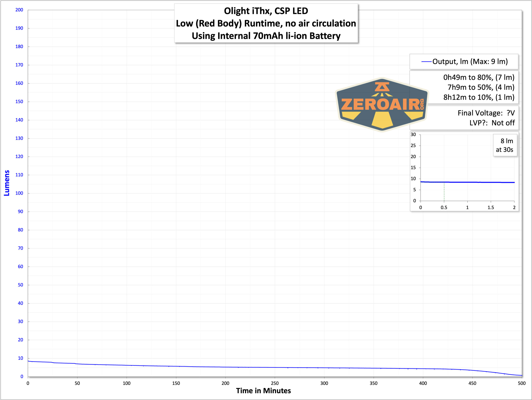Viewport: 532px width, 400px height.
Task: Select the 200 lumens top axis label
Action: pyautogui.click(x=19, y=10)
